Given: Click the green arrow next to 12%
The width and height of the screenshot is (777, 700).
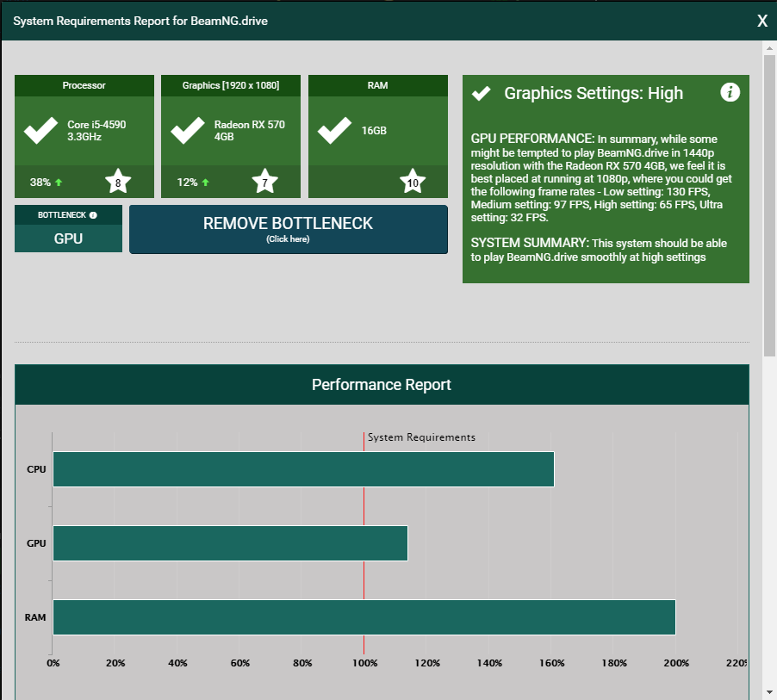Looking at the screenshot, I should pos(205,183).
